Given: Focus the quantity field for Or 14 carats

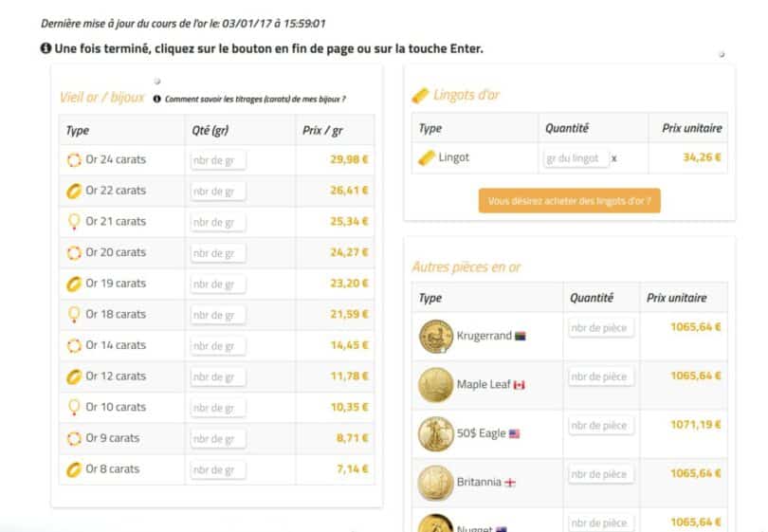Looking at the screenshot, I should [x=218, y=346].
